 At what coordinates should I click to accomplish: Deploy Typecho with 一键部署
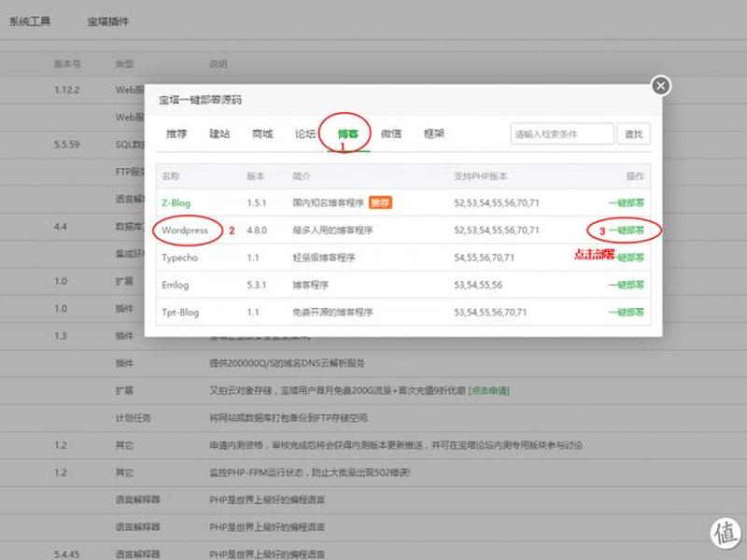[x=630, y=258]
